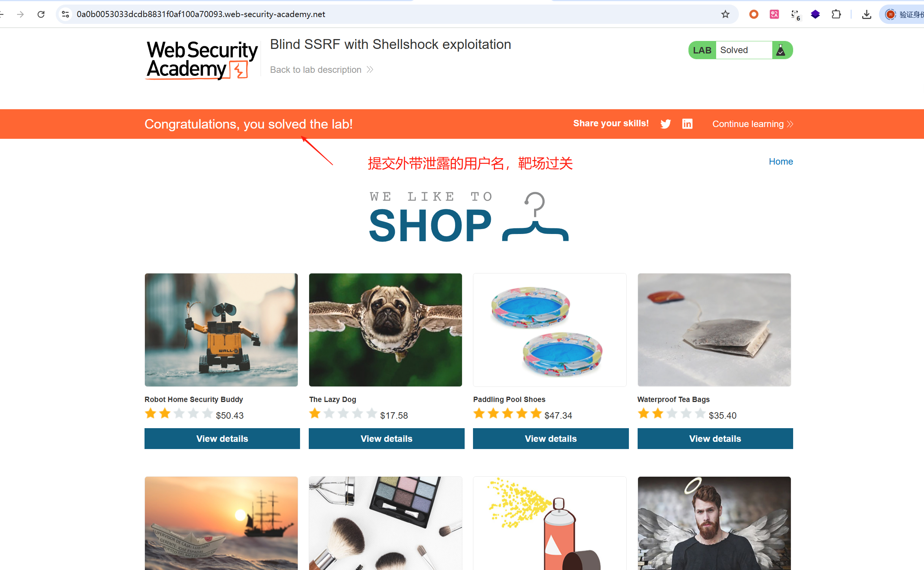Click the translate extension icon

point(774,14)
